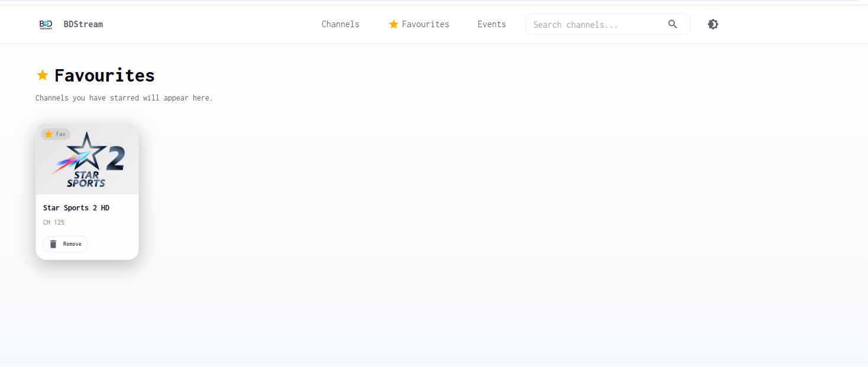
Task: Click the CH 125 channel number
Action: click(x=54, y=223)
